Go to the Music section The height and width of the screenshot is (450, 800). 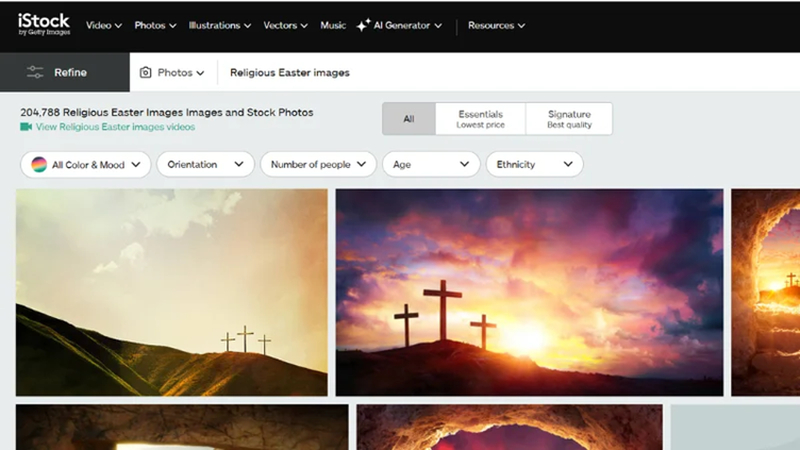click(x=333, y=25)
